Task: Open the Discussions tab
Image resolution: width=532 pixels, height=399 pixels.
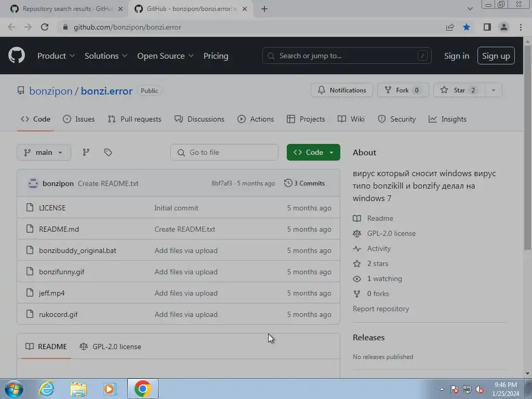Action: (199, 119)
